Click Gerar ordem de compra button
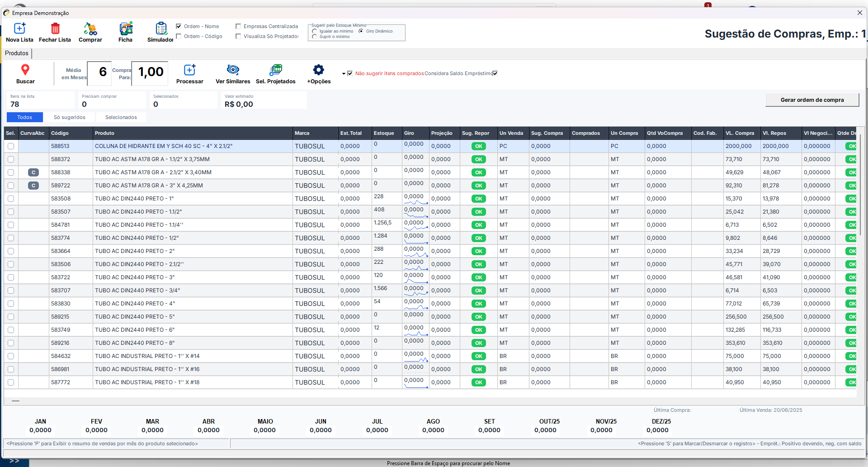868x467 pixels. [812, 100]
